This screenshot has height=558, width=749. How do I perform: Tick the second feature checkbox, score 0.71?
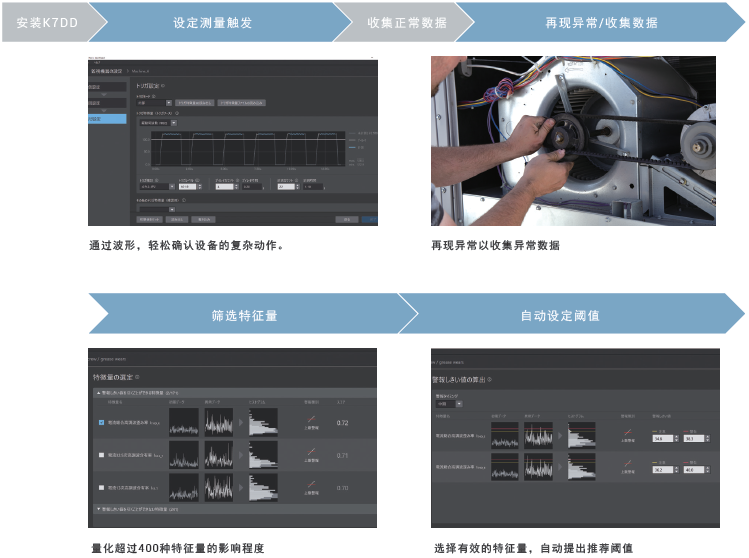pyautogui.click(x=102, y=455)
